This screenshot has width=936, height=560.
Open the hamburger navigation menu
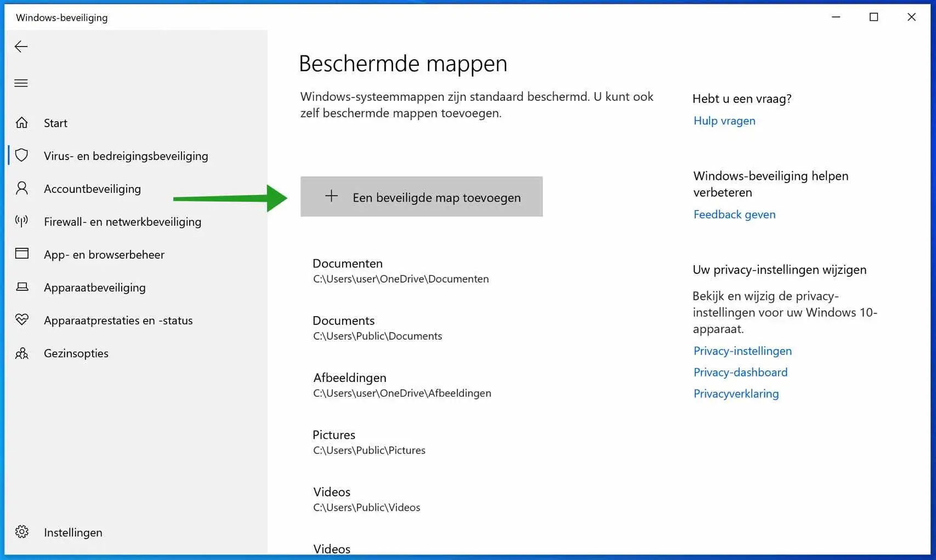[21, 83]
